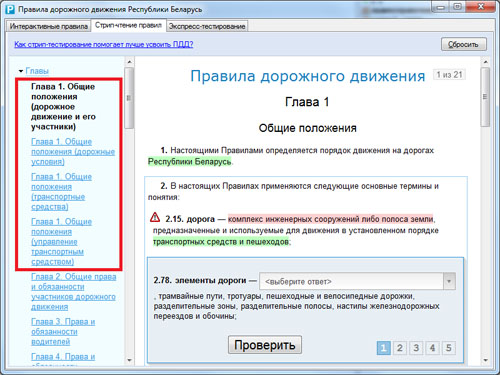Open the выберите ответ answer dropdown
The height and width of the screenshot is (375, 500).
pos(357,281)
